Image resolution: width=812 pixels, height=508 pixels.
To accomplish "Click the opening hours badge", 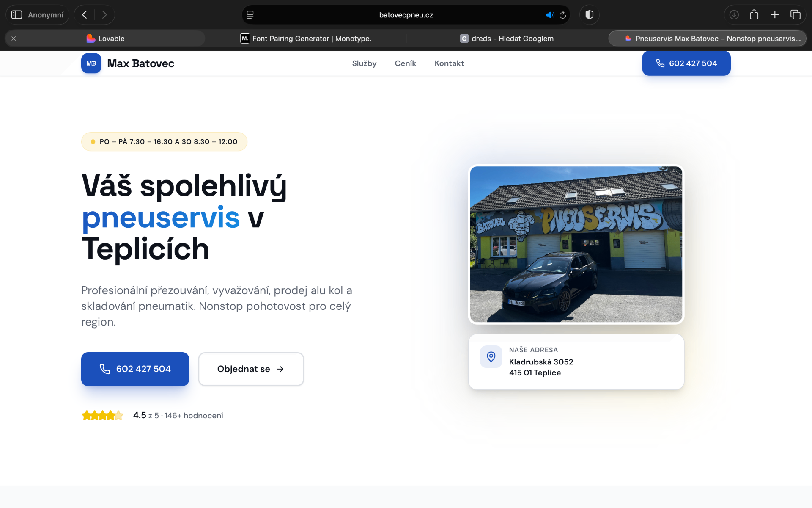I will tap(164, 142).
